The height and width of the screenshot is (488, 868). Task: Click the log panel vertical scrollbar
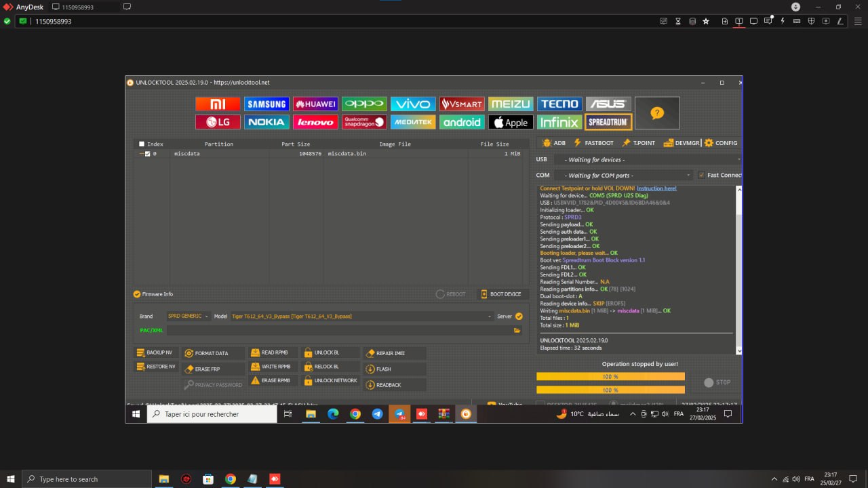tap(739, 270)
